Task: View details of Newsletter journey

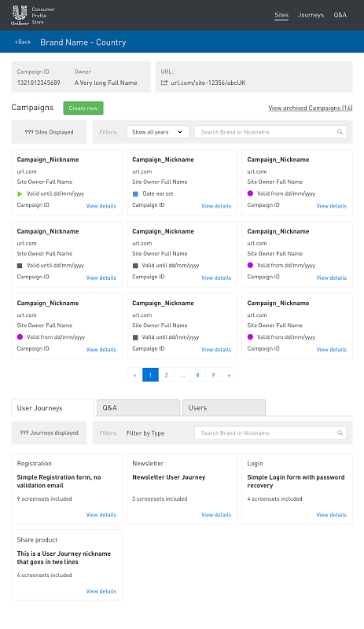Action: coord(216,515)
